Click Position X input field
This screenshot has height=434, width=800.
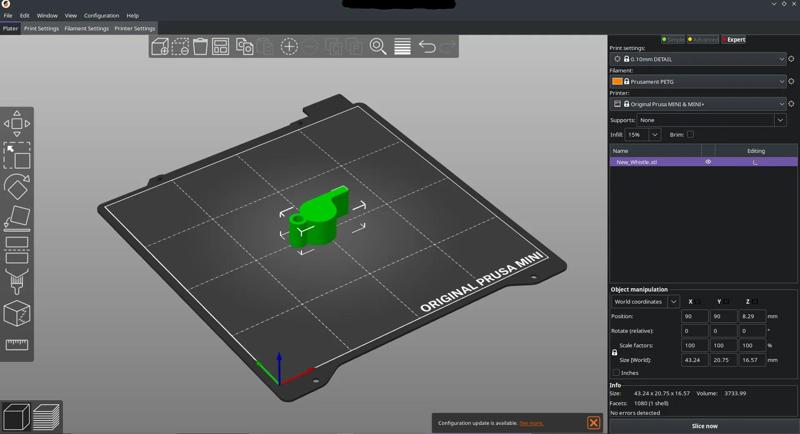coord(694,316)
